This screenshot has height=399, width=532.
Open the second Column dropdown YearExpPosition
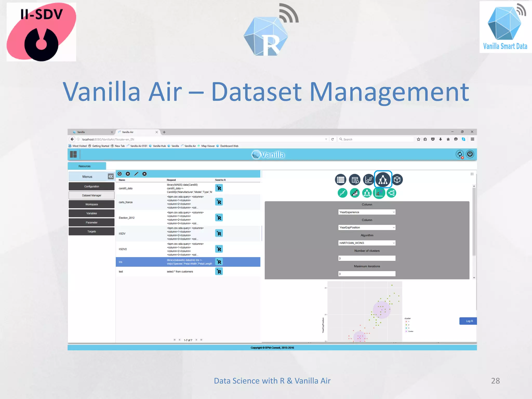point(367,227)
